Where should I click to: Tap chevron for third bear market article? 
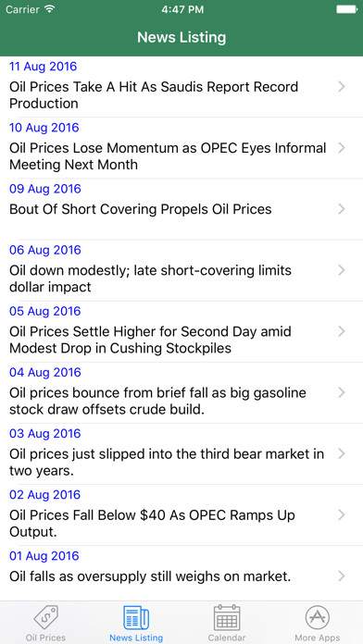coord(342,453)
